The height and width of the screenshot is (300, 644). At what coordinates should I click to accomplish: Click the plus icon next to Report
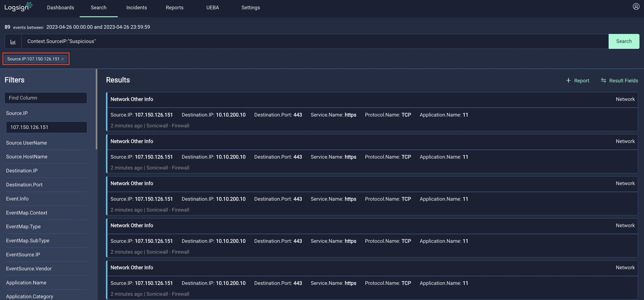click(569, 81)
